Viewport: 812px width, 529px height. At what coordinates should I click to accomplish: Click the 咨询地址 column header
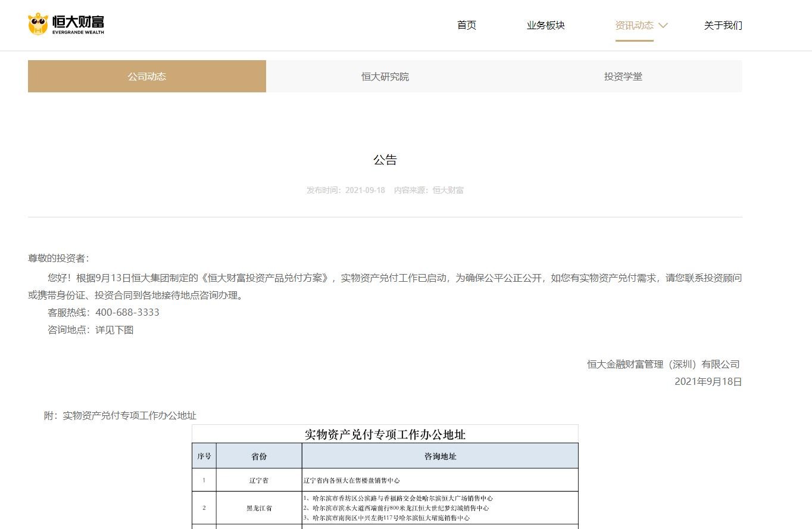pyautogui.click(x=440, y=456)
